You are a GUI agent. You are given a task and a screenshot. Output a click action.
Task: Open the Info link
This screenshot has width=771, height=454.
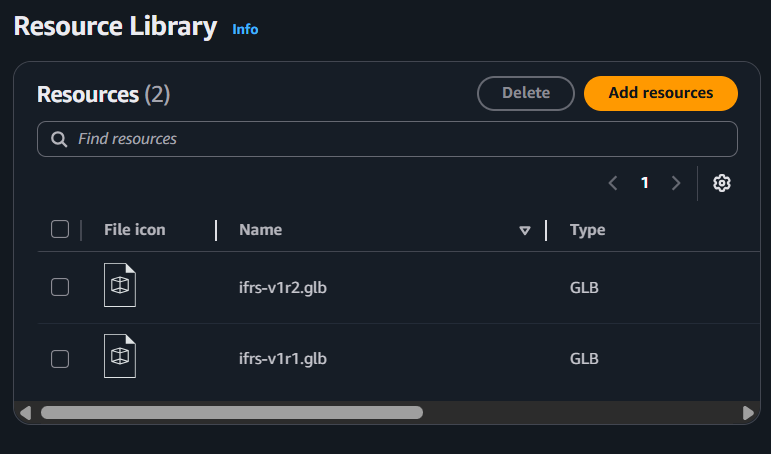point(245,29)
